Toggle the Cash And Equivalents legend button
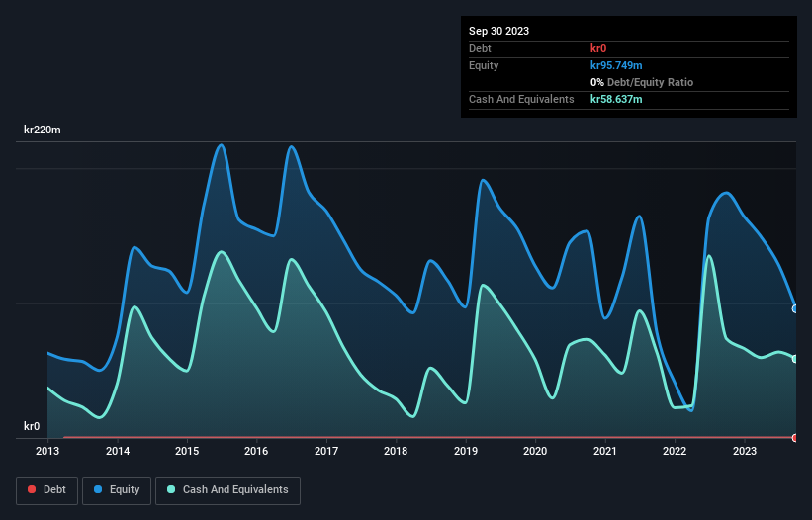The width and height of the screenshot is (812, 520). (x=227, y=490)
